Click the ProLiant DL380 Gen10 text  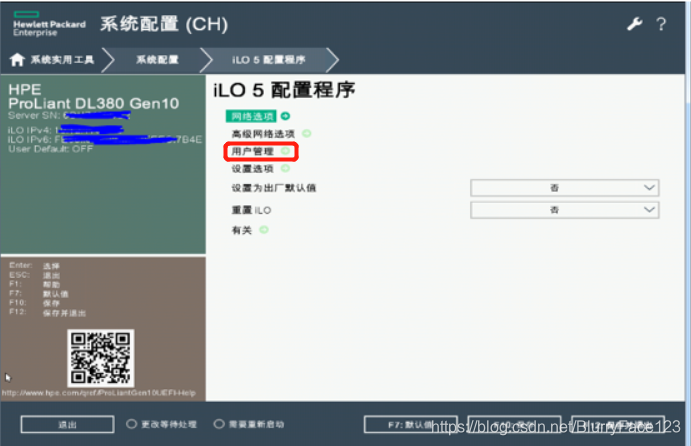tap(93, 104)
